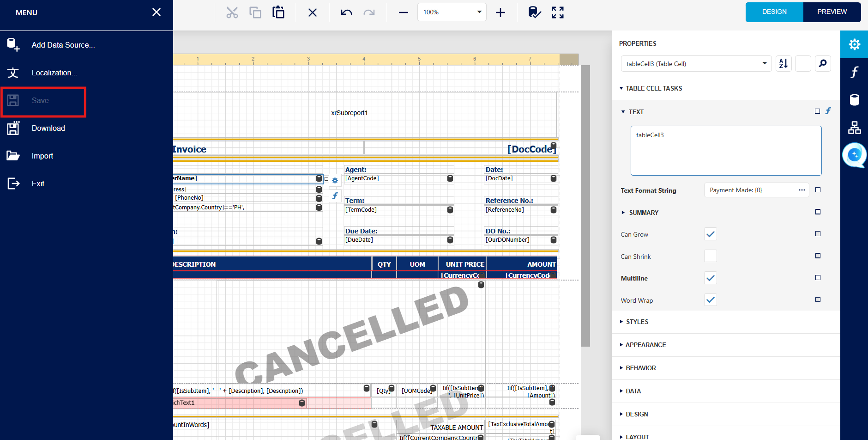Click property marker square beside SUMMARY

click(818, 212)
